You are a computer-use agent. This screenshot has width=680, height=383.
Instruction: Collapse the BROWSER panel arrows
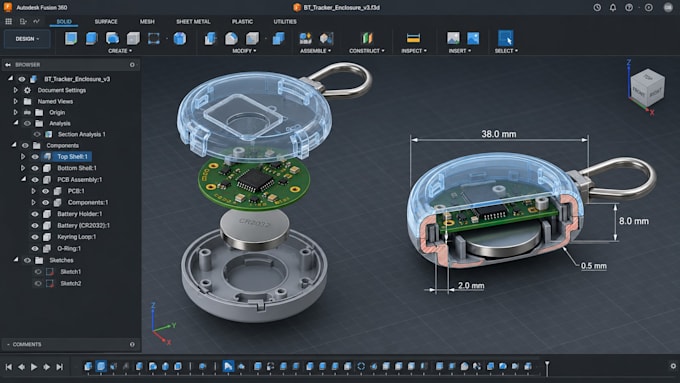point(8,65)
